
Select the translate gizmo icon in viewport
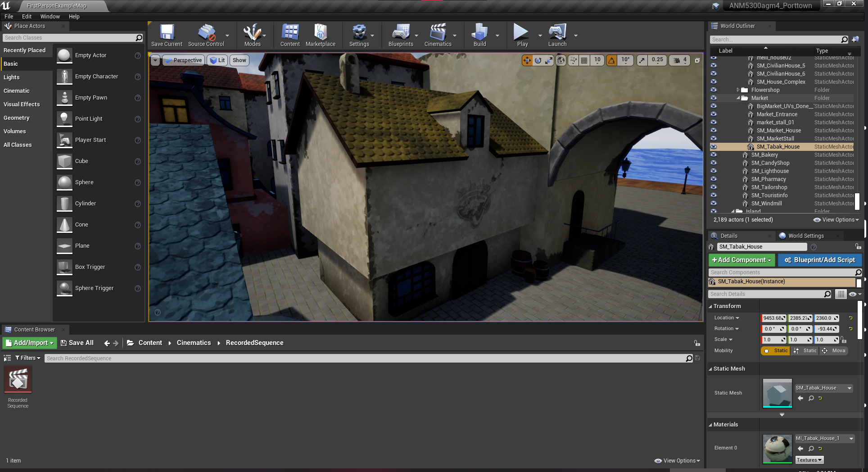[527, 60]
